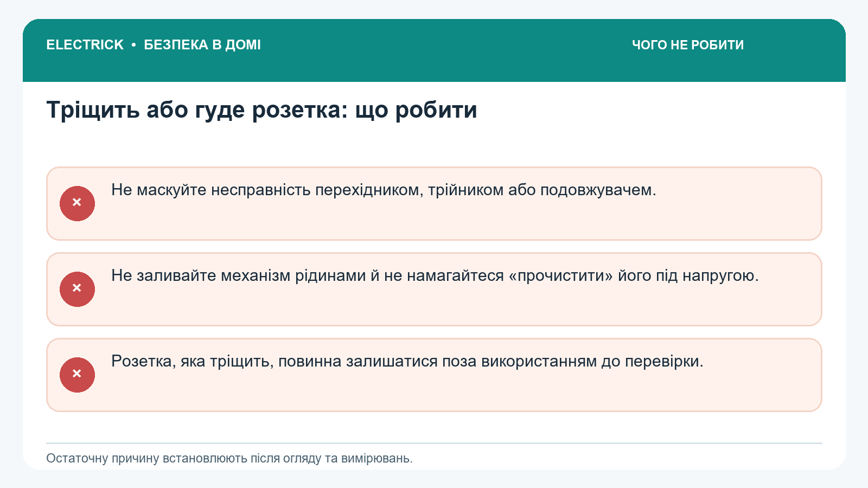Open the 'ЧОГО НЕ РОБИТИ' header tab

pyautogui.click(x=688, y=45)
